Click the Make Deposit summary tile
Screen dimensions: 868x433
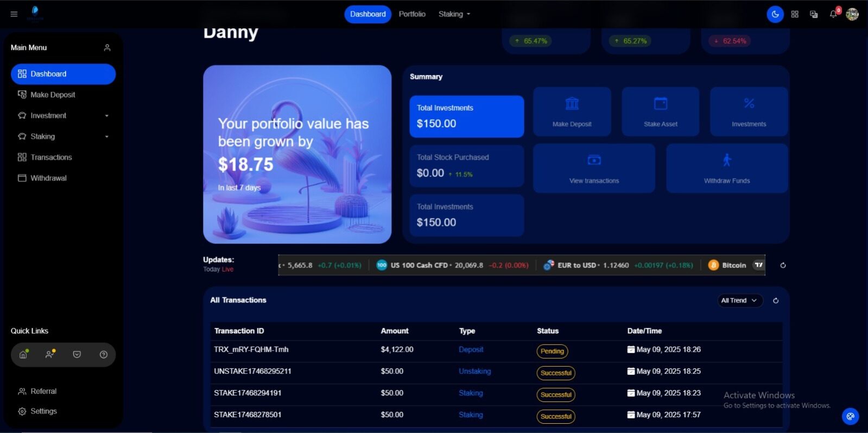click(x=572, y=111)
